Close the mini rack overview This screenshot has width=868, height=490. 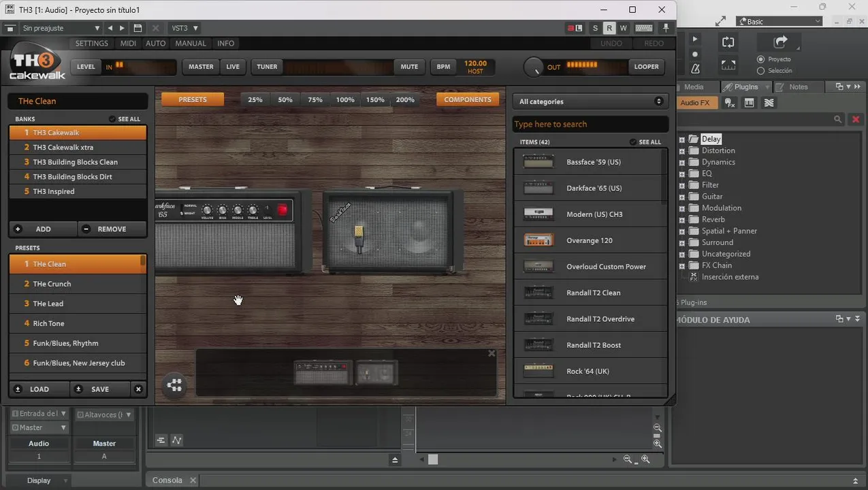pyautogui.click(x=492, y=353)
